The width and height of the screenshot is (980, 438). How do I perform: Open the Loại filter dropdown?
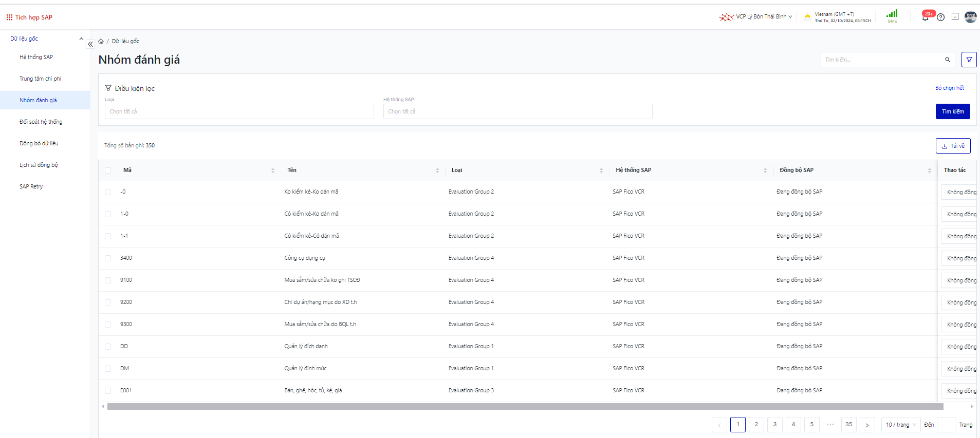pyautogui.click(x=239, y=111)
